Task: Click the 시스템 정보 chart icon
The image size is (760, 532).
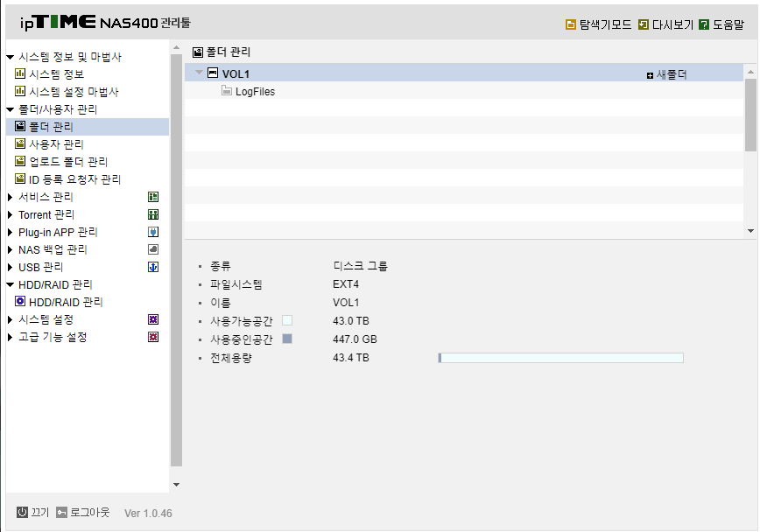Action: tap(20, 73)
